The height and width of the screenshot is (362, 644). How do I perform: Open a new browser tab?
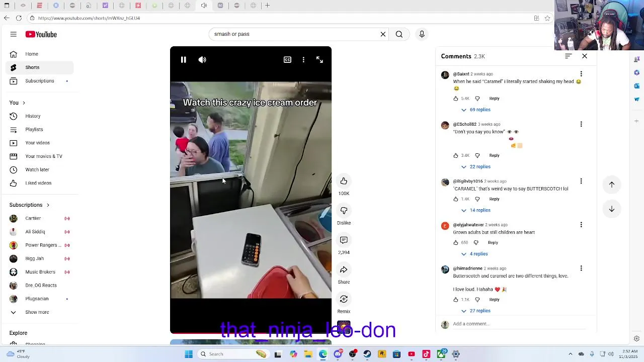point(268,6)
